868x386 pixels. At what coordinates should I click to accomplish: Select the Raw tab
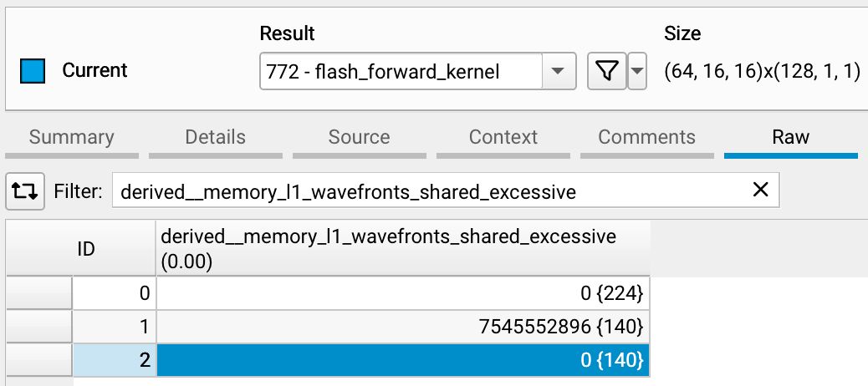(791, 138)
